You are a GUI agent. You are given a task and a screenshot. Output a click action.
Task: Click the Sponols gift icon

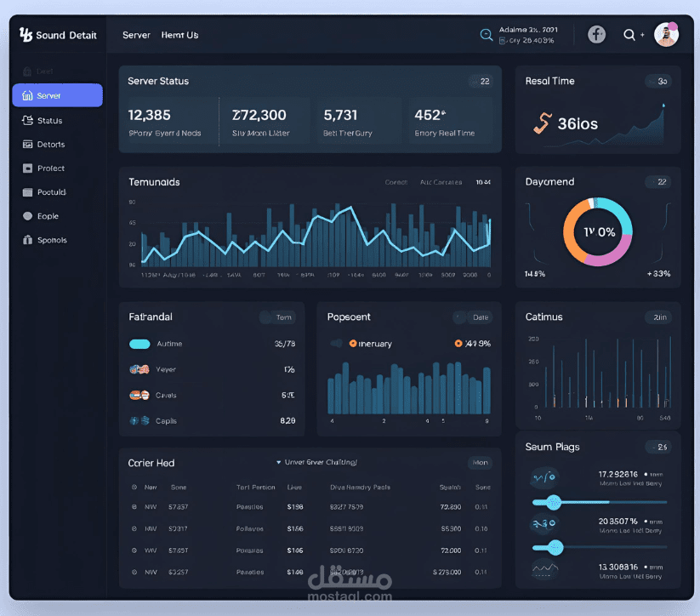28,240
